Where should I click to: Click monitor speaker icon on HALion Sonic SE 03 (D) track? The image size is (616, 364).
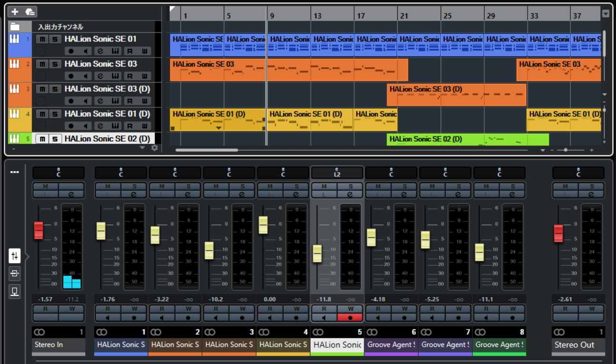click(86, 101)
